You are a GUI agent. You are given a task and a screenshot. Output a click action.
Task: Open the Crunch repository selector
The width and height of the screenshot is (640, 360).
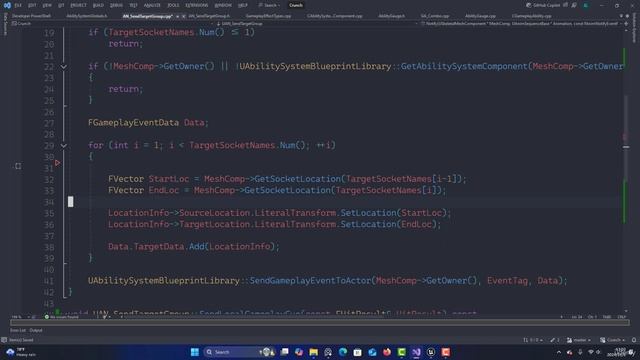click(x=612, y=340)
